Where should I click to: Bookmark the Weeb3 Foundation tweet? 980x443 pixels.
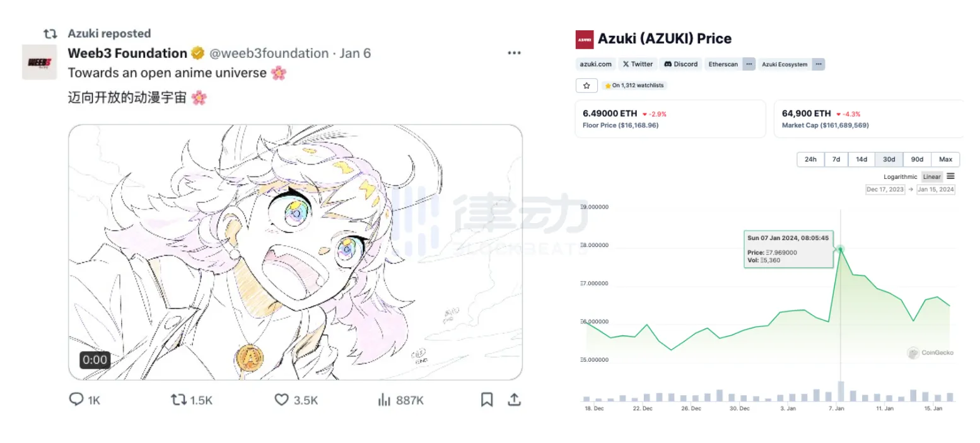tap(487, 400)
